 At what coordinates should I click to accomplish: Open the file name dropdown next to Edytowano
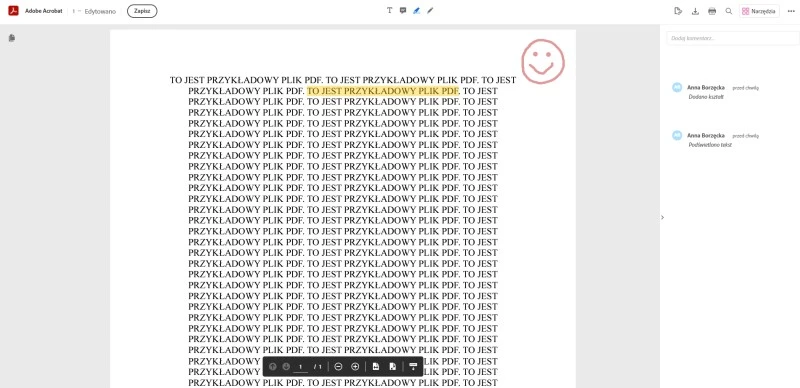(x=77, y=11)
